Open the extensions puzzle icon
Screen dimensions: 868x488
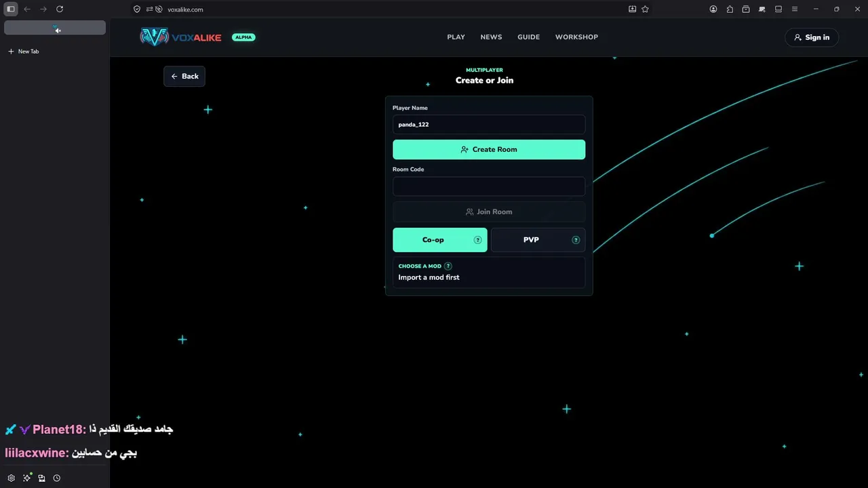(730, 9)
